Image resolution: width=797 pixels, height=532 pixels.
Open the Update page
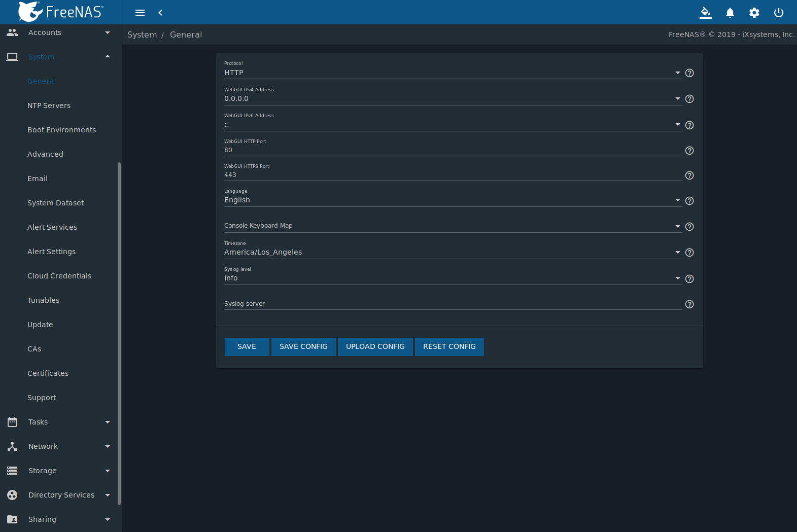pyautogui.click(x=40, y=325)
